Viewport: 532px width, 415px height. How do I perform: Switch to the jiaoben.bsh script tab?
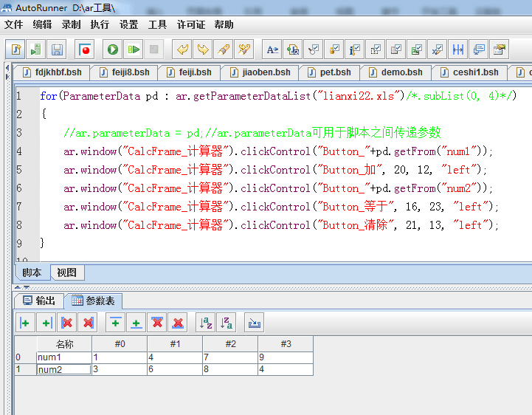(x=260, y=72)
